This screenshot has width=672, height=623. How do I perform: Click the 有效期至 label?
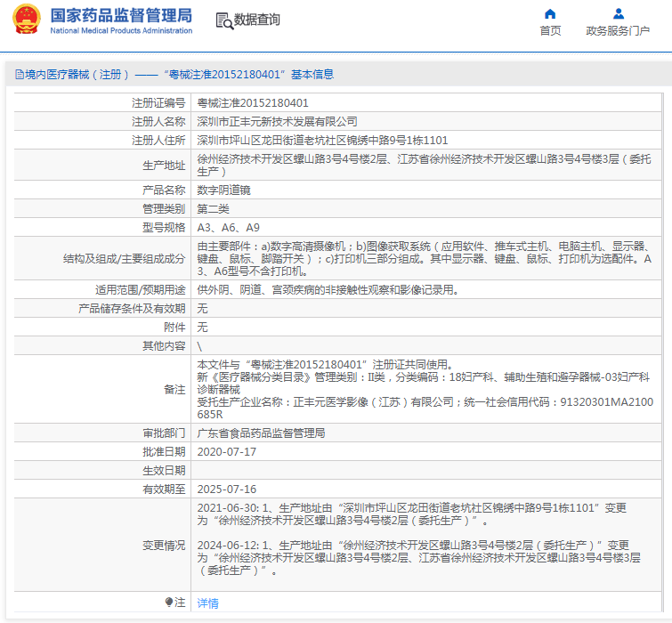(164, 489)
